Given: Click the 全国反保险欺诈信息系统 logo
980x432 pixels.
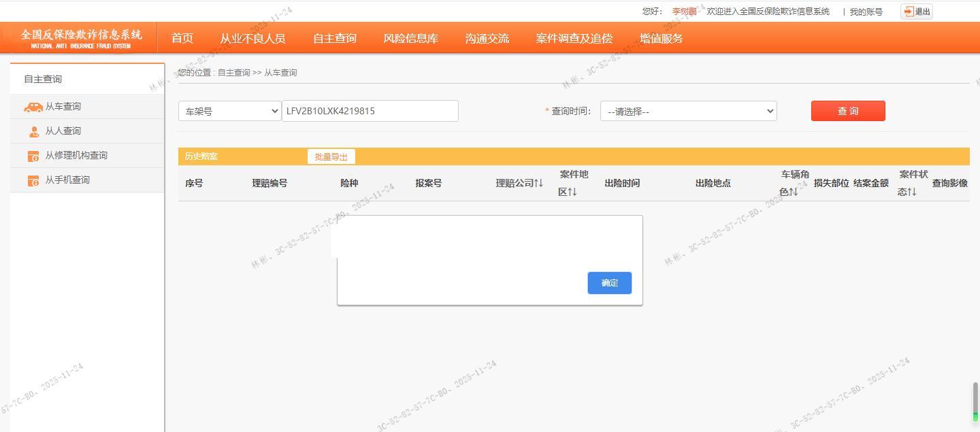Looking at the screenshot, I should [81, 38].
